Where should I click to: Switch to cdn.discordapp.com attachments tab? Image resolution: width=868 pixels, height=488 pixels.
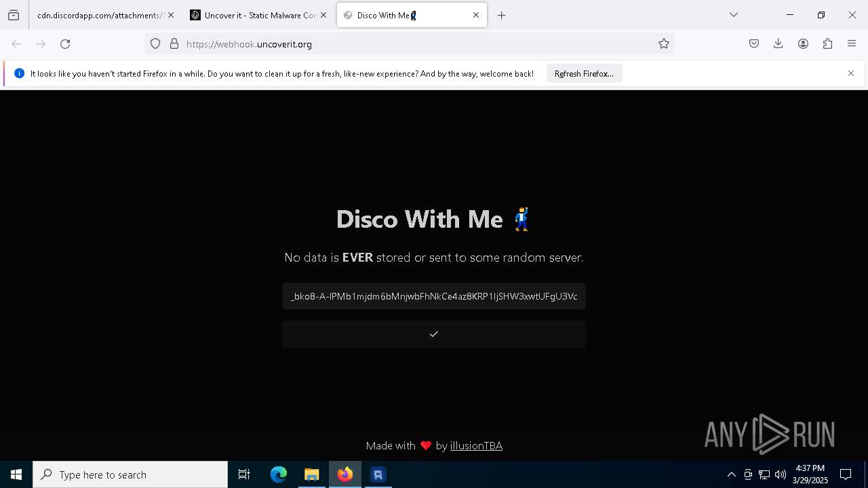pos(99,15)
